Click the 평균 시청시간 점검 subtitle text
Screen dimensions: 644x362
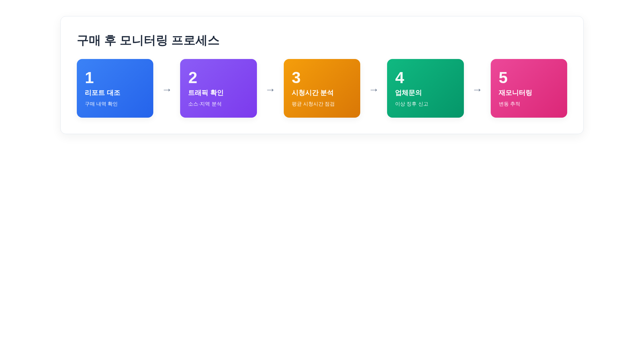click(313, 104)
